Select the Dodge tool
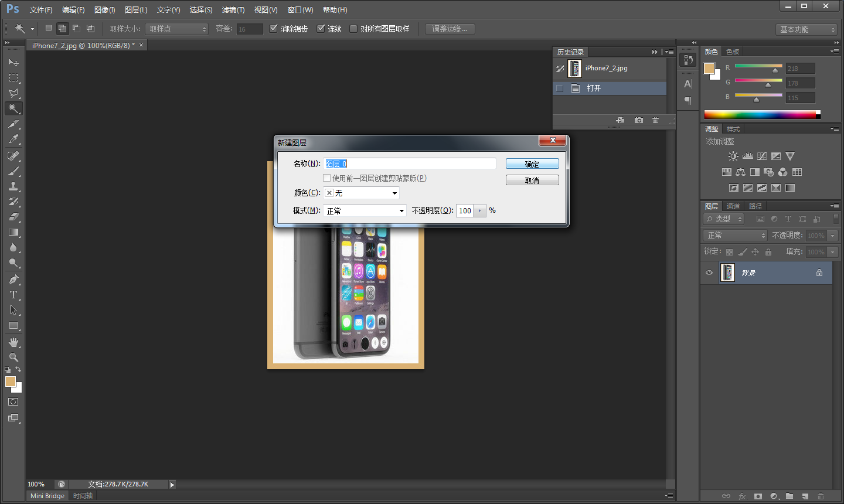 [13, 263]
